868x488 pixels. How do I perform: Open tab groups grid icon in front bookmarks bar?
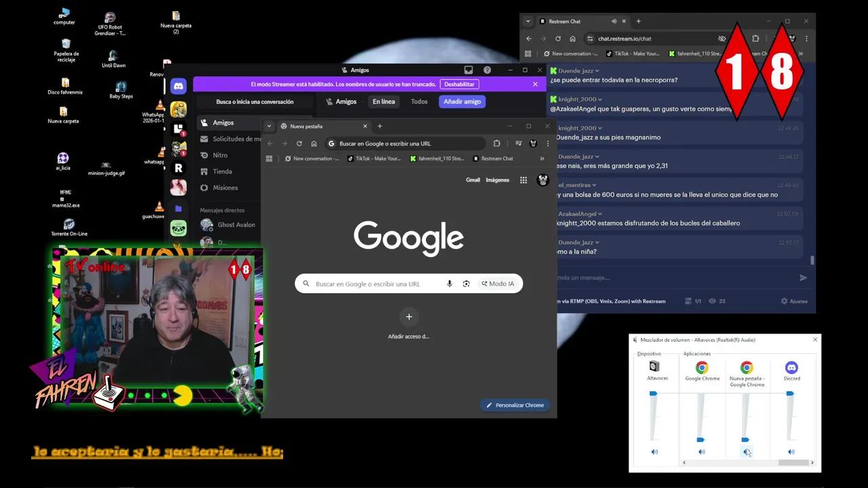(x=269, y=159)
